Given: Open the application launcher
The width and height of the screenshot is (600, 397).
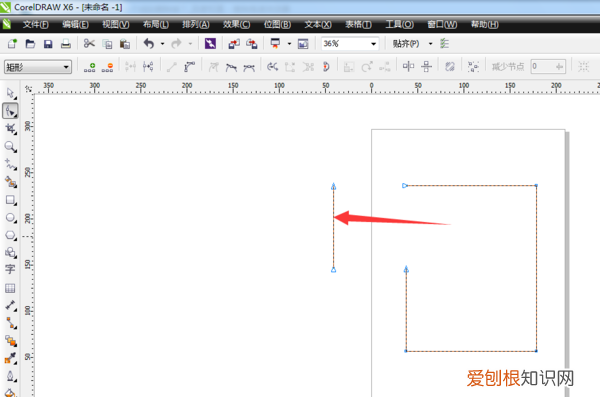Looking at the screenshot, I should click(x=275, y=43).
